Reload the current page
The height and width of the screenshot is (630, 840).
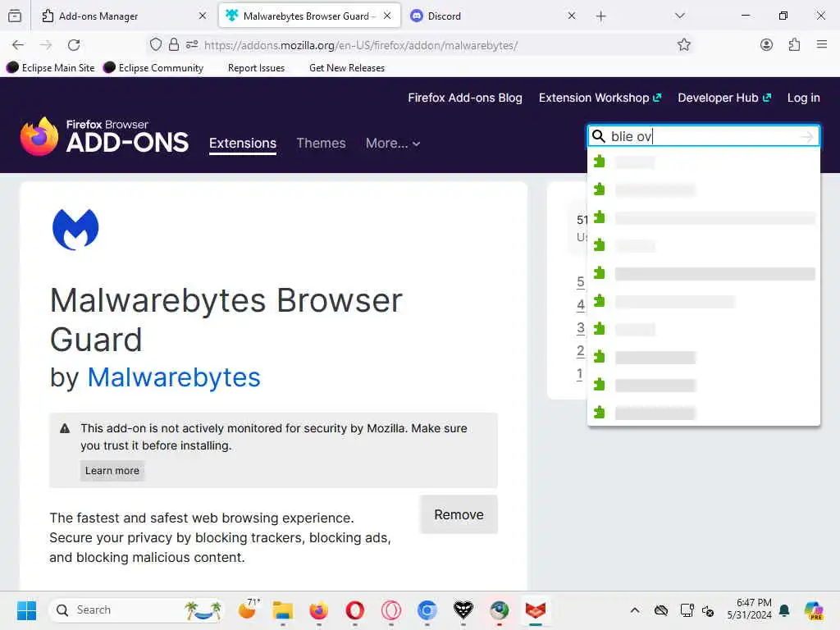pyautogui.click(x=74, y=45)
